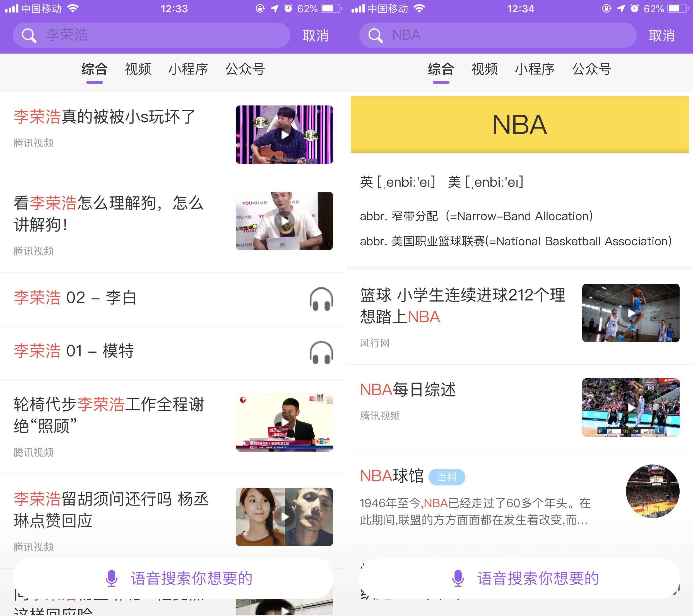The image size is (693, 616).
Task: Switch to 视频 tab in NBA search
Action: tap(485, 69)
